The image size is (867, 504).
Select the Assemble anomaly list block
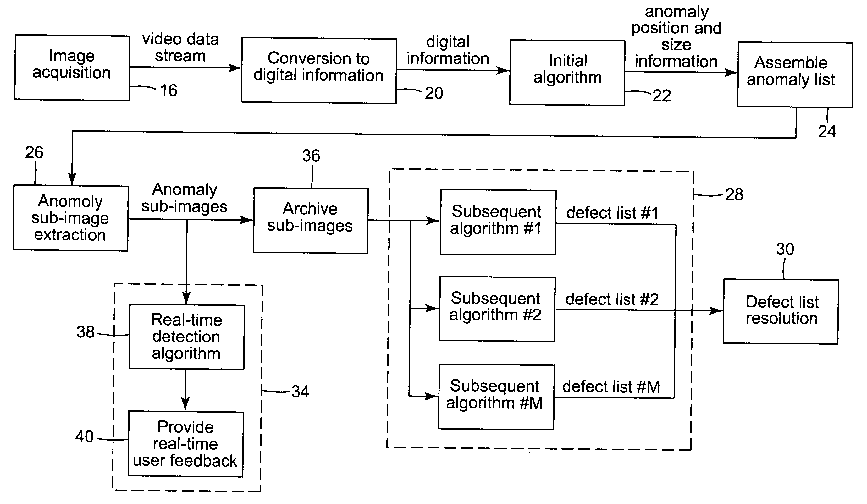[x=785, y=59]
